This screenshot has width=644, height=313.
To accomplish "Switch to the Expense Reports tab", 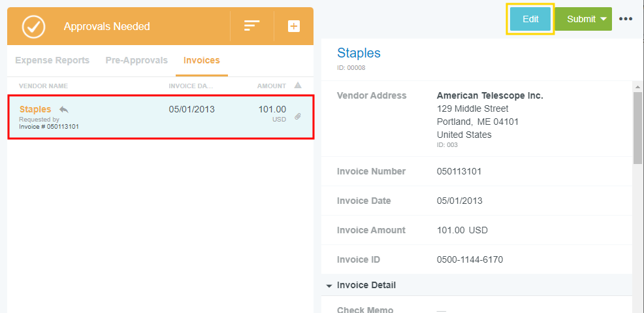I will click(52, 60).
